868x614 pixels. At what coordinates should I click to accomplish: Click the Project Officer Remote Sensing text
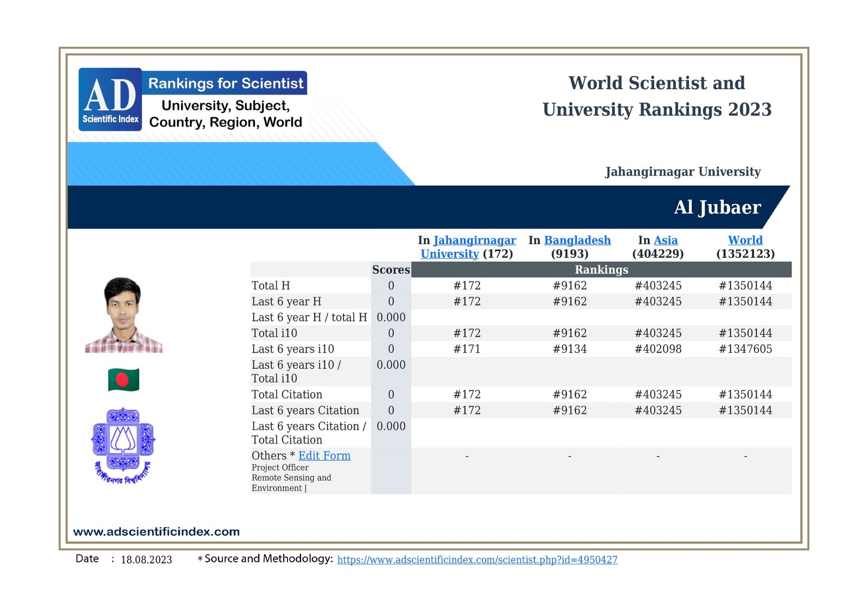coord(291,478)
